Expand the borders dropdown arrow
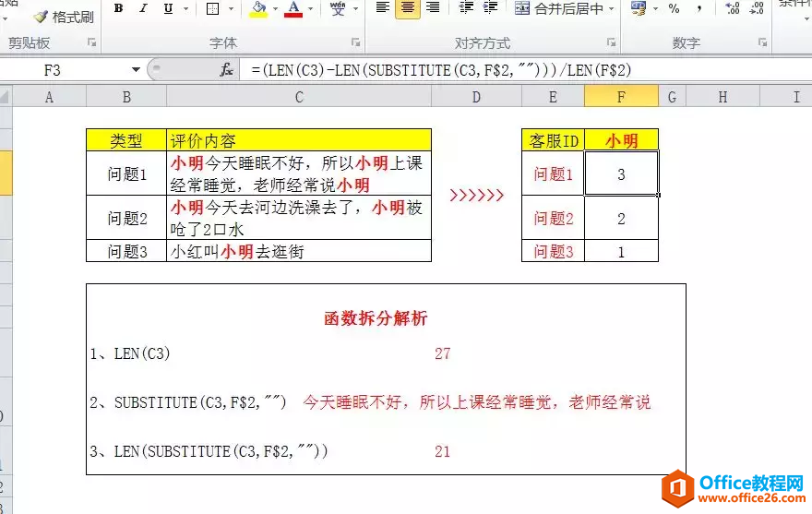Image resolution: width=812 pixels, height=514 pixels. tap(231, 9)
